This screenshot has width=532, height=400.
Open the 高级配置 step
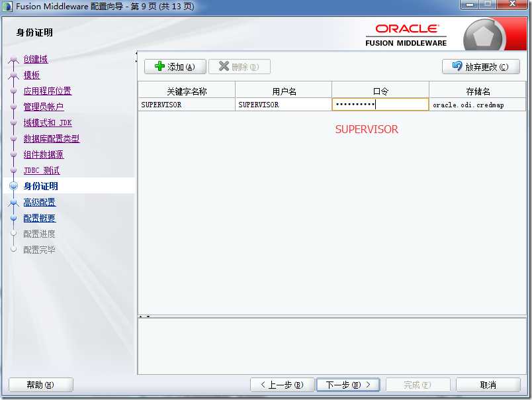pos(39,203)
